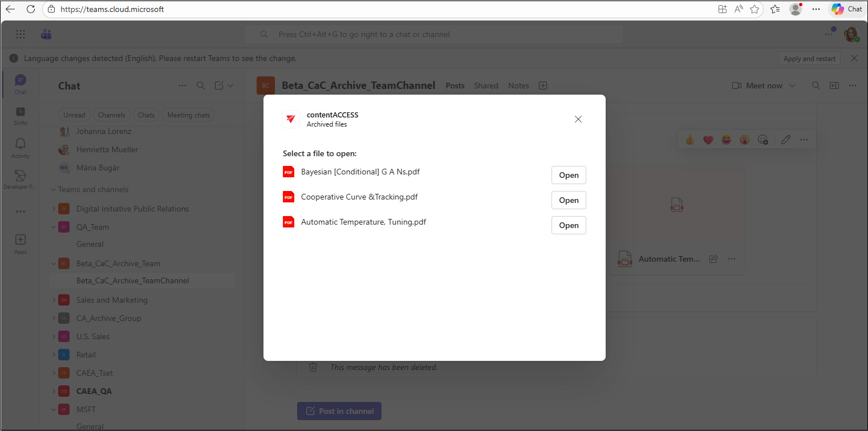
Task: Close the contentACCESS archived files dialog
Action: click(578, 119)
